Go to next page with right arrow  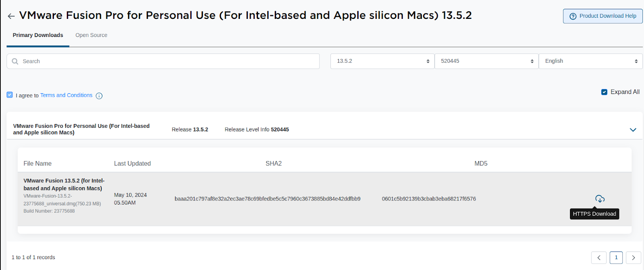[x=634, y=258]
